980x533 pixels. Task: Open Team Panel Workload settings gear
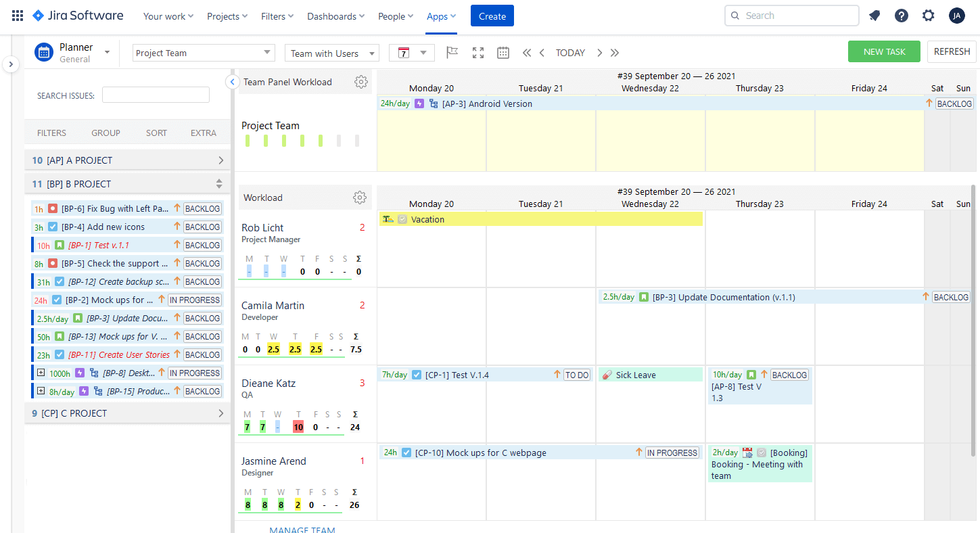[361, 81]
